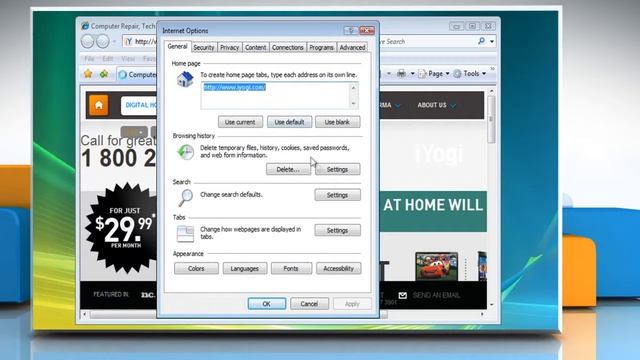Open the File menu in browser
Screen dimensions: 640x360
point(89,59)
